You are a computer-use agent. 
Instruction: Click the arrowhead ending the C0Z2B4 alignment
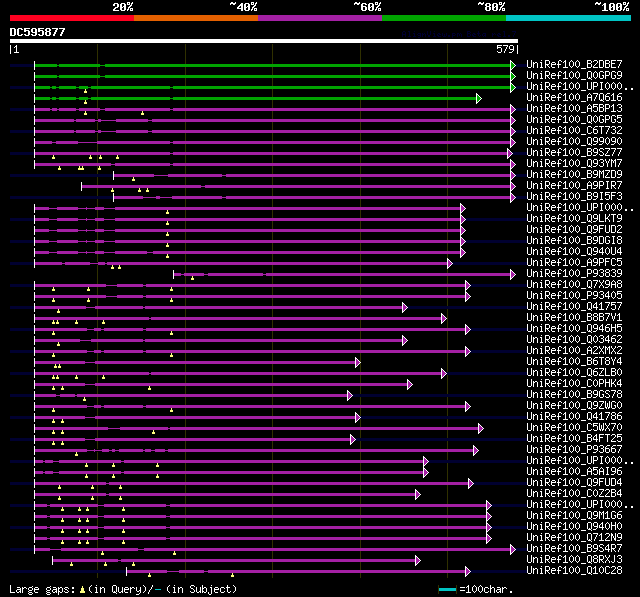418,495
